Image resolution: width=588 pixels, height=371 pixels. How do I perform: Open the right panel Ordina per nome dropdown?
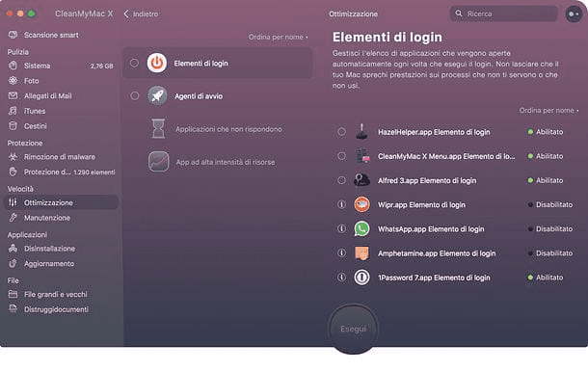[x=548, y=111]
